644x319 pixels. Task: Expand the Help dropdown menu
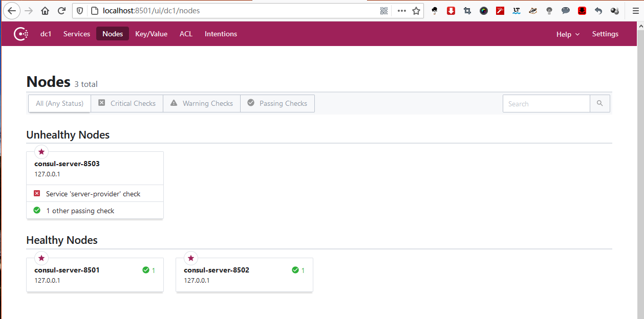568,34
